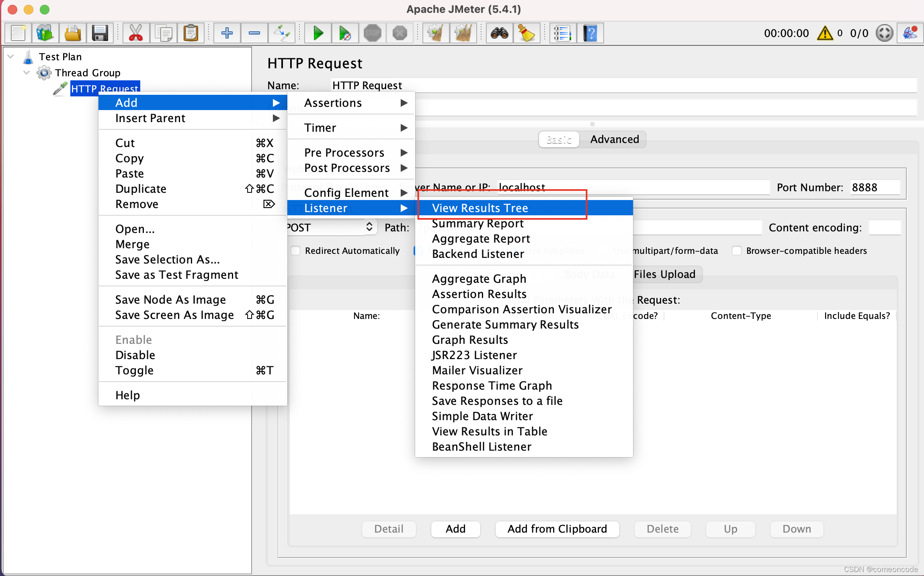Select Response Time Graph listener
The width and height of the screenshot is (924, 576).
(524, 386)
